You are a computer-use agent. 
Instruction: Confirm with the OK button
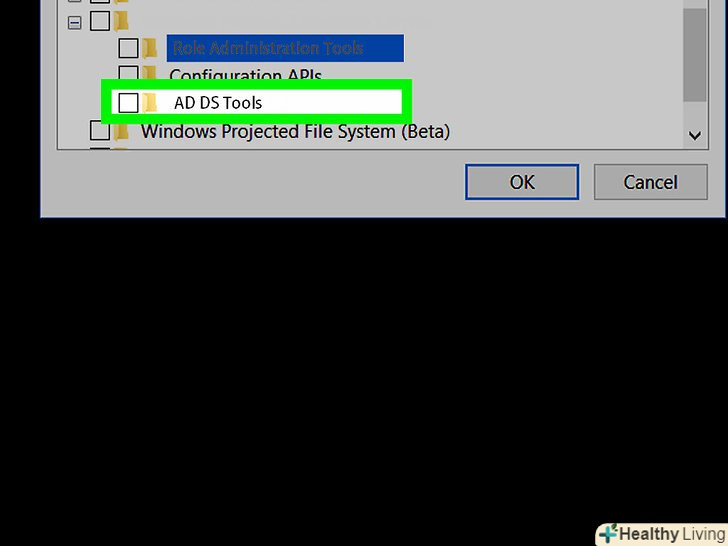point(522,182)
